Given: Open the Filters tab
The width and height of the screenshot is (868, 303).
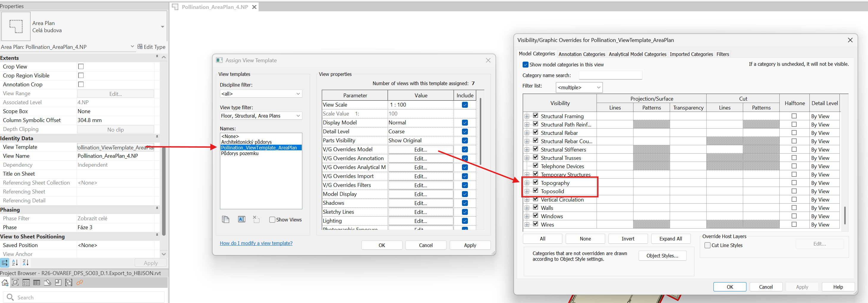Looking at the screenshot, I should click(x=722, y=54).
